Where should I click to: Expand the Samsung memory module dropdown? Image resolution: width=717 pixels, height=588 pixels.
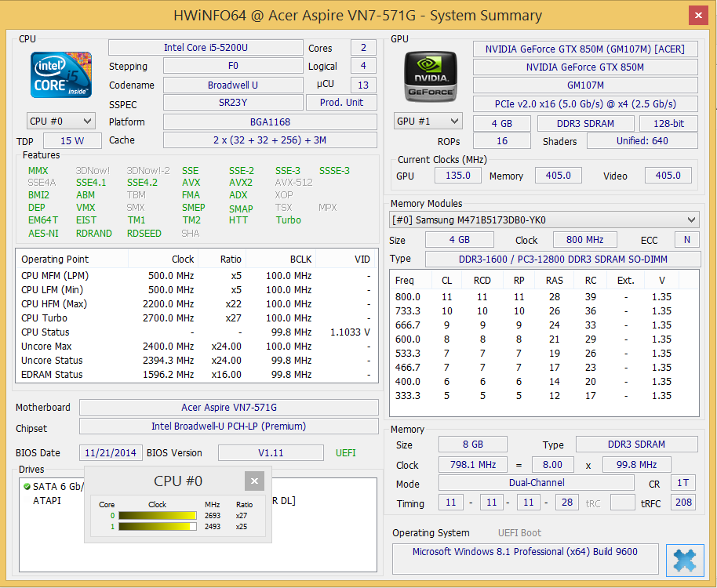point(544,220)
